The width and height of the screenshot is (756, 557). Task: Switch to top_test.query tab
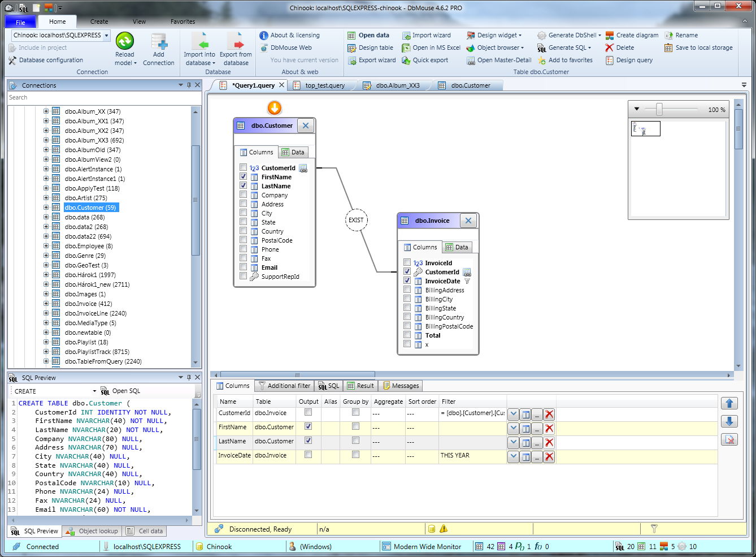(324, 85)
